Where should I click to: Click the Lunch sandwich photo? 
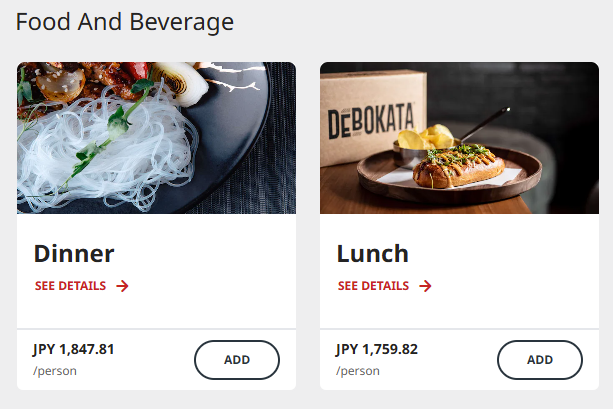click(x=459, y=138)
